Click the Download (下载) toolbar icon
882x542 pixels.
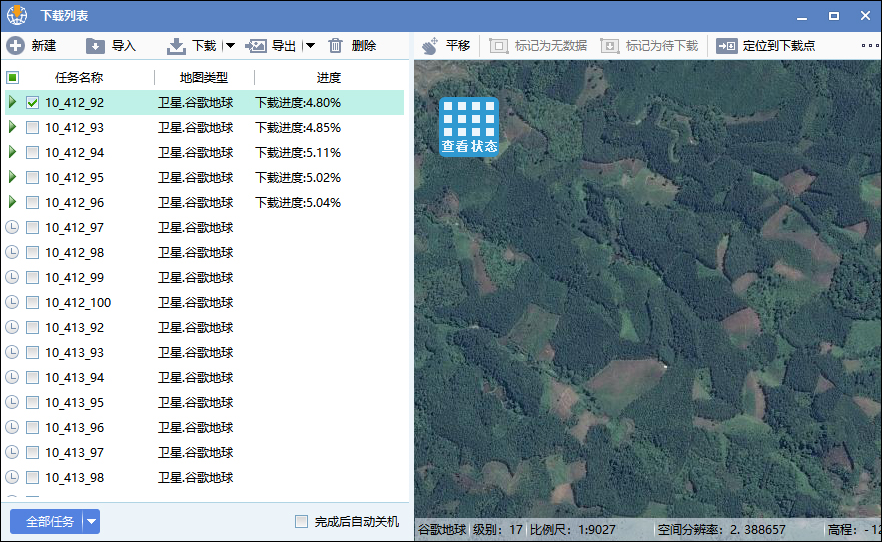(176, 46)
